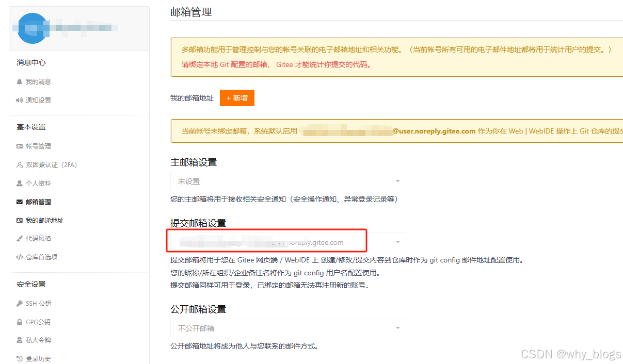The width and height of the screenshot is (623, 364).
Task: Click the 公开邮箱设置 heading
Action: (198, 309)
